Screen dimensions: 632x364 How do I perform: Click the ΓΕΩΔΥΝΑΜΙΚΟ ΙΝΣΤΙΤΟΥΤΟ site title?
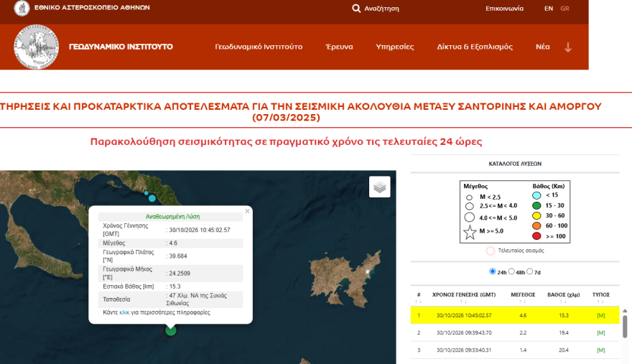pyautogui.click(x=121, y=47)
